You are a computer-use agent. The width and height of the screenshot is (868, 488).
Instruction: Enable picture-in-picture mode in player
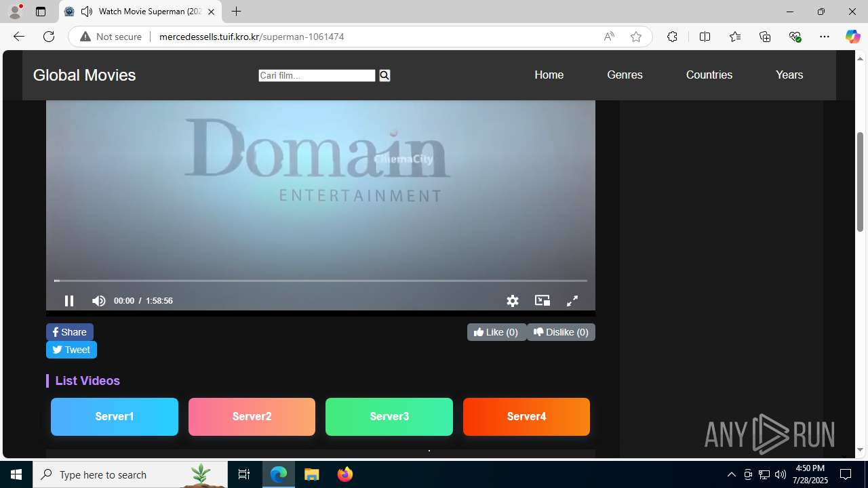click(x=542, y=300)
